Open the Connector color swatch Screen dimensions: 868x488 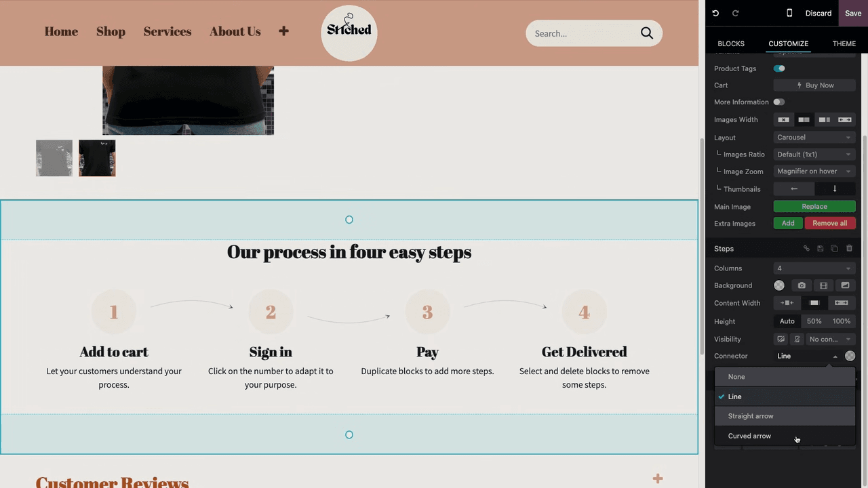(x=850, y=356)
